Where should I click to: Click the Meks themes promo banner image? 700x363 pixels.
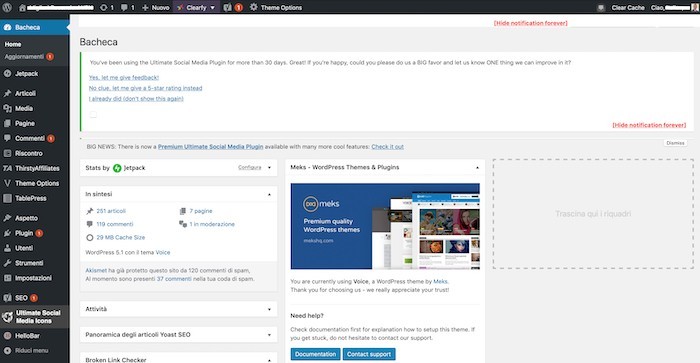point(385,226)
